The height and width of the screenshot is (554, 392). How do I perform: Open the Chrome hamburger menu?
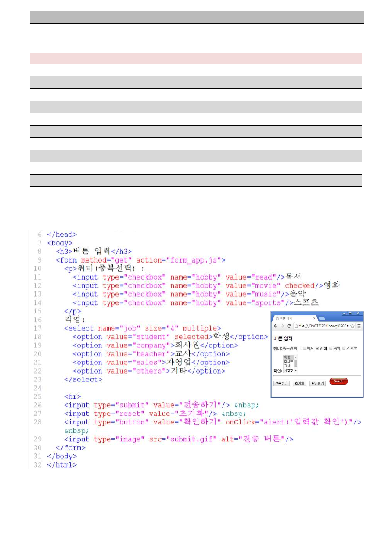(359, 326)
